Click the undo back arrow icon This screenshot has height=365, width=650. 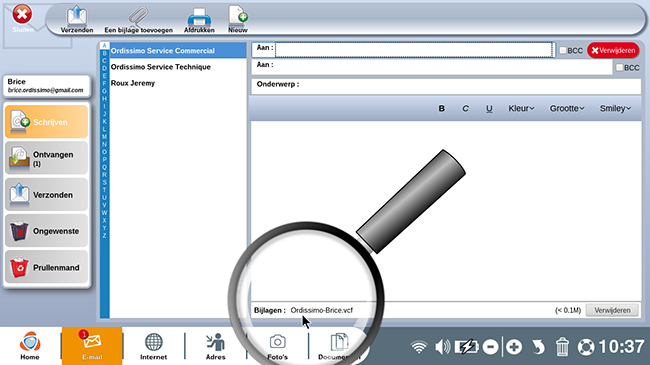click(538, 347)
